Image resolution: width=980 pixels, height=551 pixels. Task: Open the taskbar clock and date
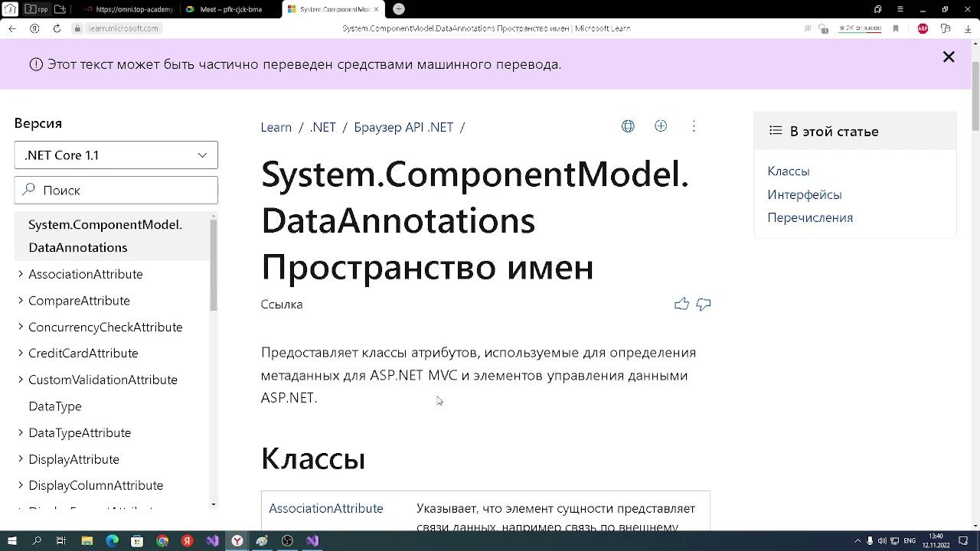tap(937, 541)
